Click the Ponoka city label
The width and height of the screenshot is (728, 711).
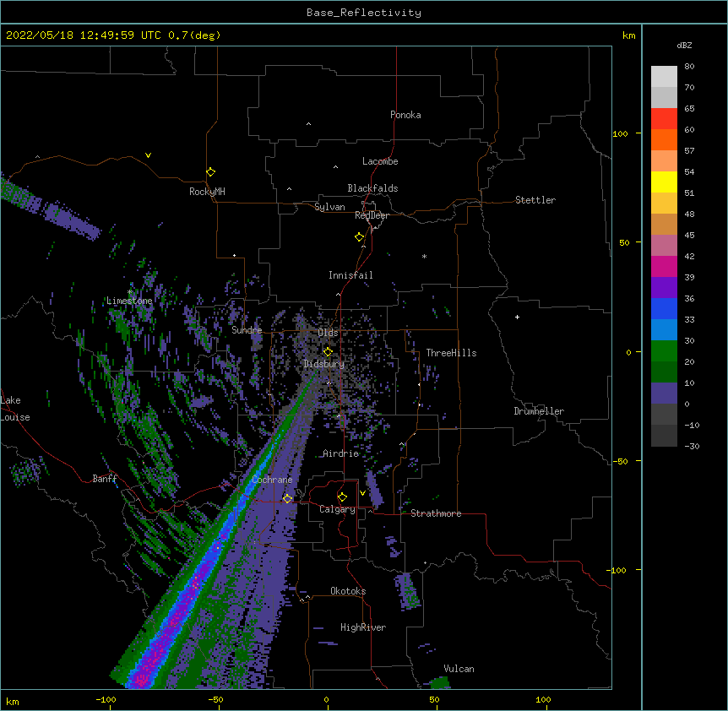point(405,115)
